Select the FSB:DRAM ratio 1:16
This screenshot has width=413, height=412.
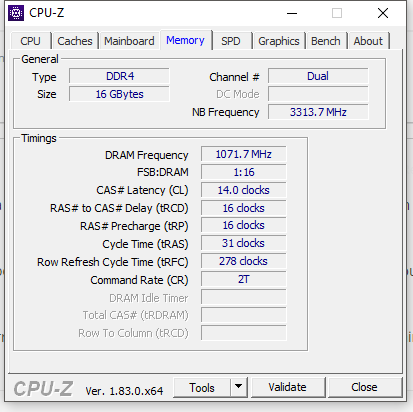click(x=244, y=172)
